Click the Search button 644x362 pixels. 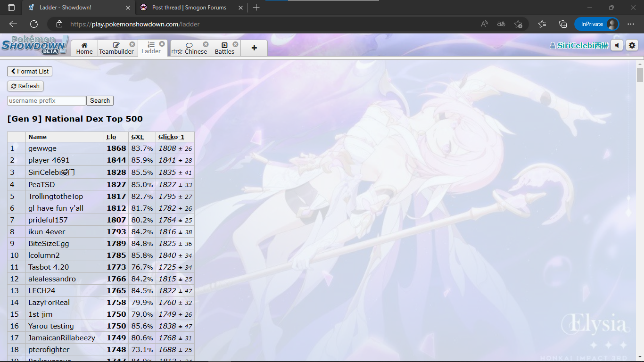(x=100, y=100)
